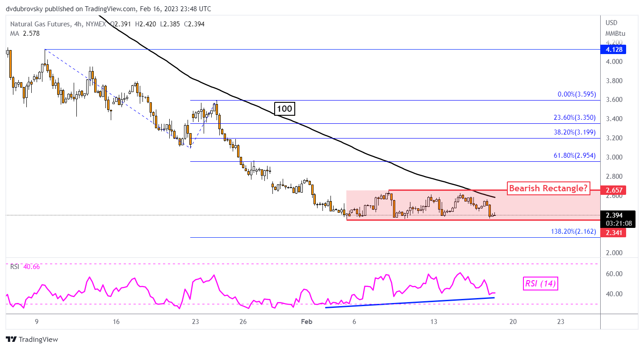Click the 2.657 red price label
Image resolution: width=644 pixels, height=349 pixels.
click(613, 190)
